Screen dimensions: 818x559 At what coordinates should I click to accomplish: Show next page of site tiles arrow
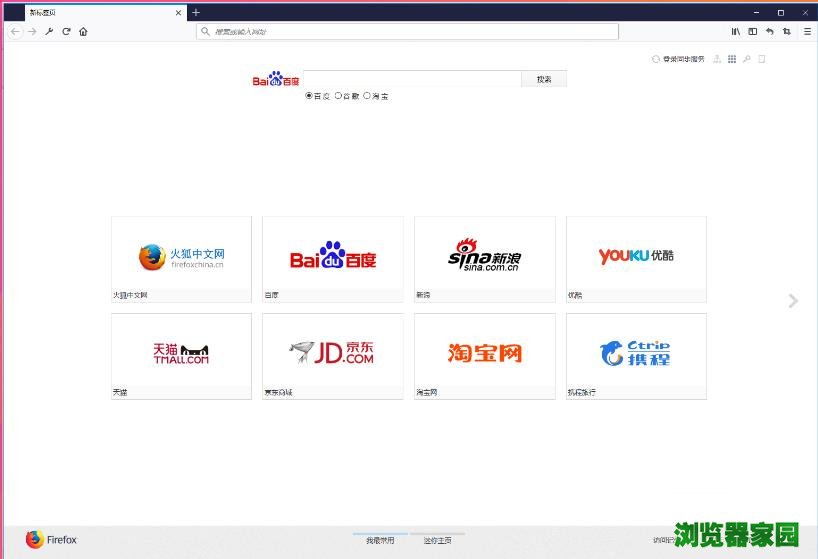click(x=793, y=301)
